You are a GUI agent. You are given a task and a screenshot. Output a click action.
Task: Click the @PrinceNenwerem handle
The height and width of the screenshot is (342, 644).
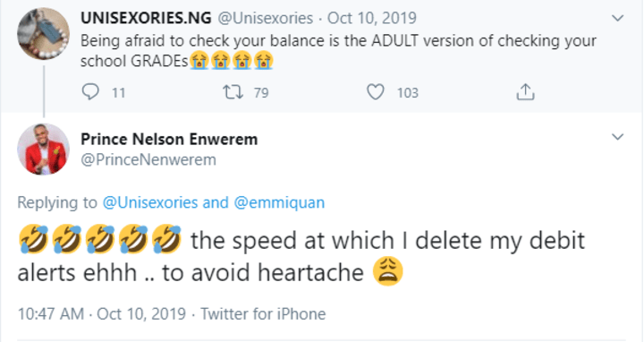[x=148, y=159]
